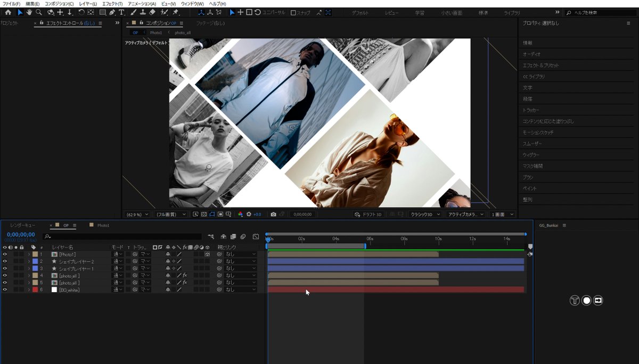
Task: Expand シェイプレイヤー 2 layer properties
Action: coord(29,261)
